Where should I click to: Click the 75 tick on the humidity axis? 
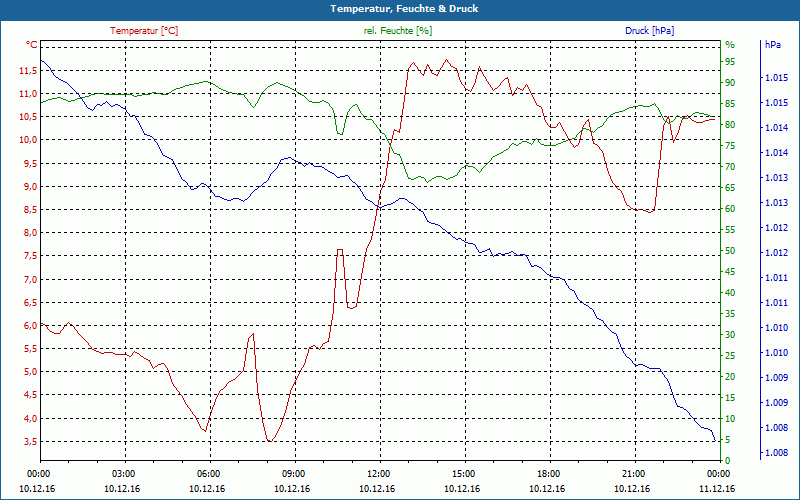point(730,146)
